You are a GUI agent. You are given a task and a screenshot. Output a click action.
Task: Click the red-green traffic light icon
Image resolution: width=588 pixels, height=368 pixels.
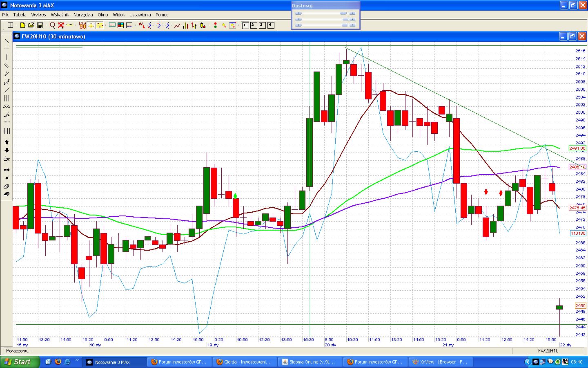[215, 25]
